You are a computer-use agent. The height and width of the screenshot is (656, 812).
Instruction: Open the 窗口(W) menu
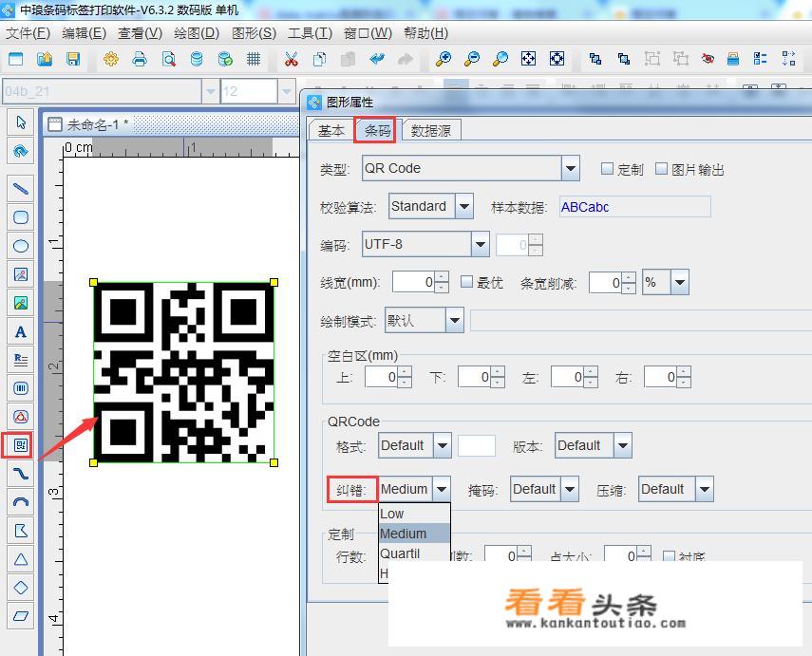click(368, 33)
